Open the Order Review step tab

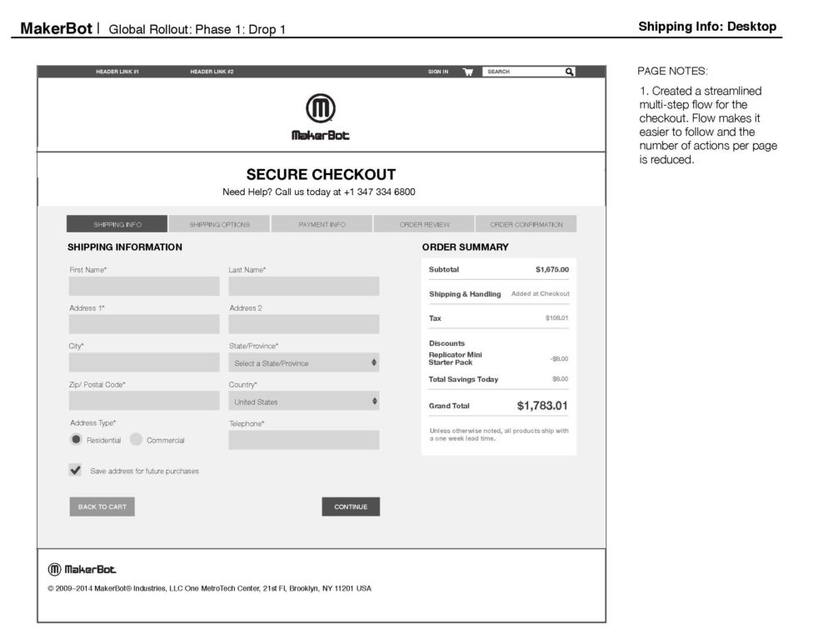tap(424, 224)
